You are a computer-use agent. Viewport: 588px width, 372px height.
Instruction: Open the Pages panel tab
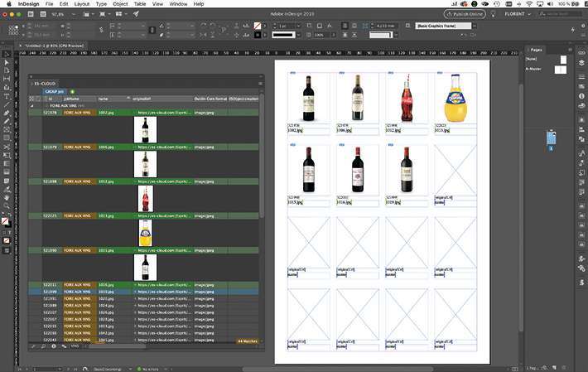[x=536, y=50]
